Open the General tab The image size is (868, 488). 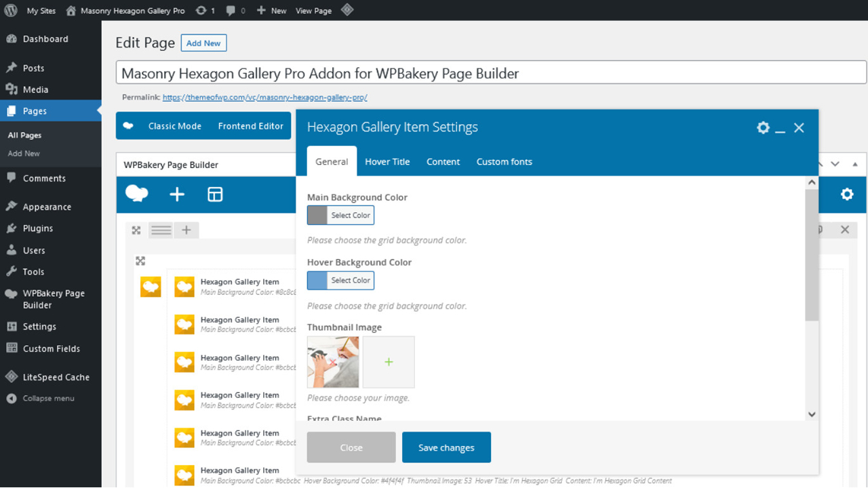pos(332,161)
